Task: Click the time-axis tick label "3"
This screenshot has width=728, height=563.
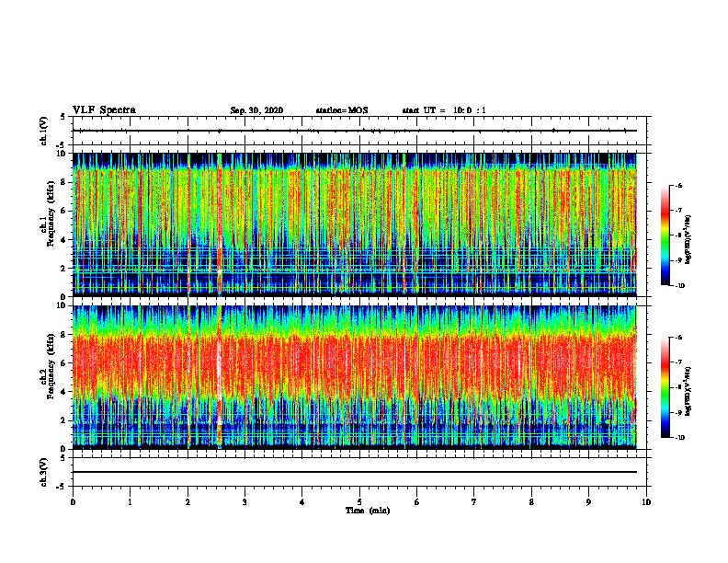Action: point(245,501)
